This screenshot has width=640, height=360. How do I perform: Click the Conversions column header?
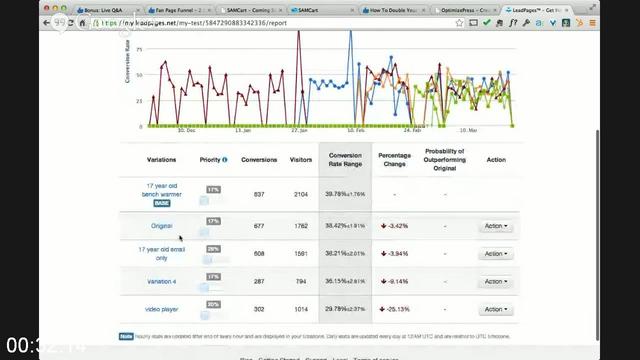pyautogui.click(x=259, y=160)
